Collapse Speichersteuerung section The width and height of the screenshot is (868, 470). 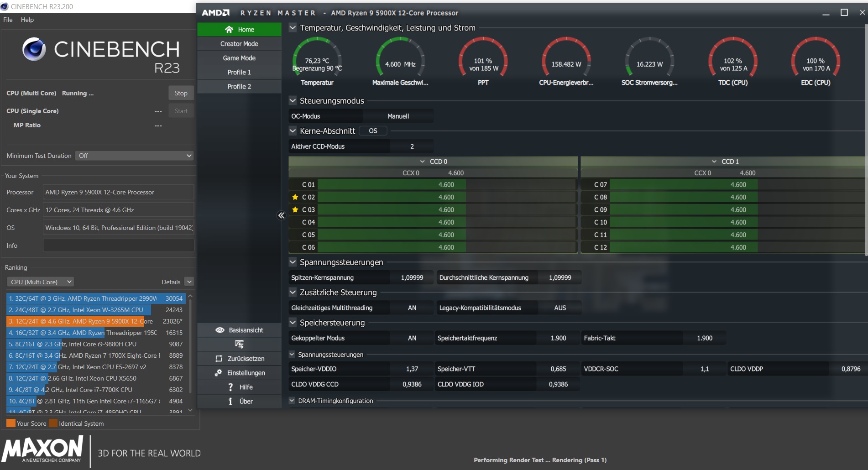coord(293,323)
